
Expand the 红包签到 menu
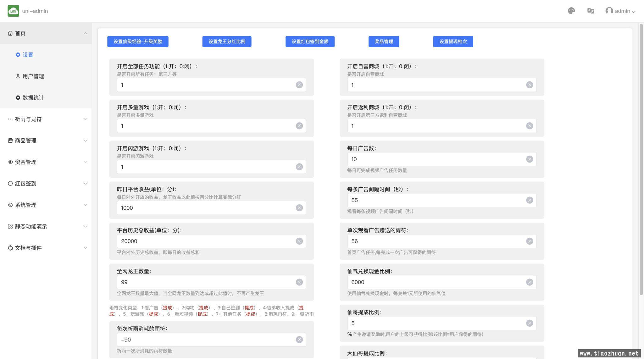[46, 184]
